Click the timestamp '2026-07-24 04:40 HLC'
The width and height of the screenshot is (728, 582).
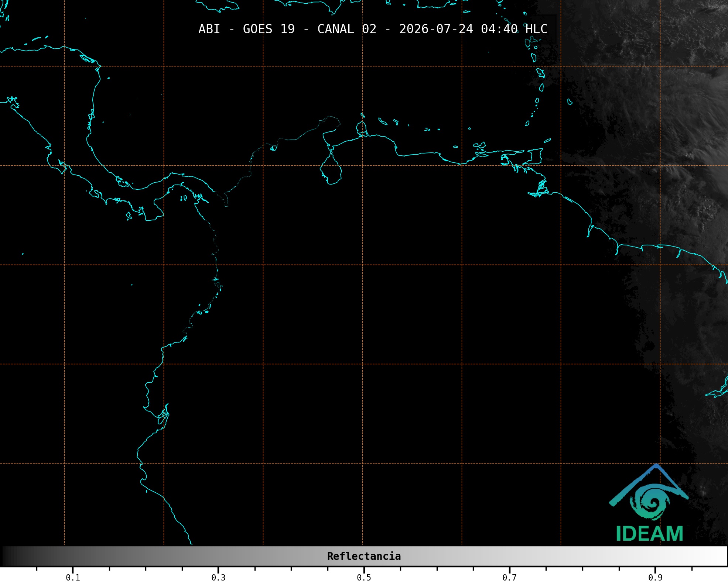[x=473, y=29]
